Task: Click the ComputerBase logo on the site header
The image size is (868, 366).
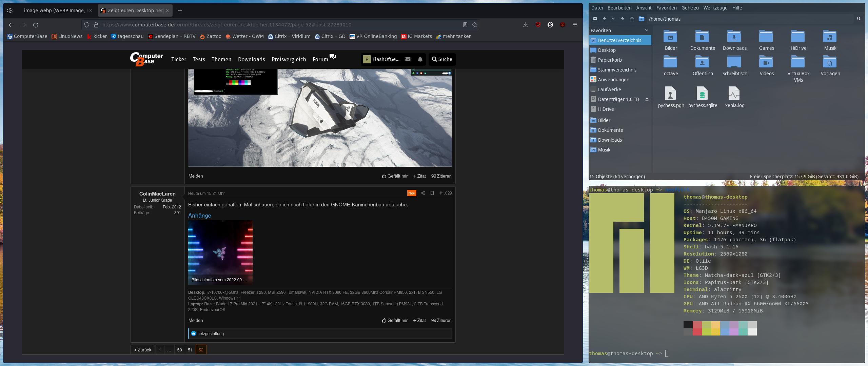Action: click(146, 59)
